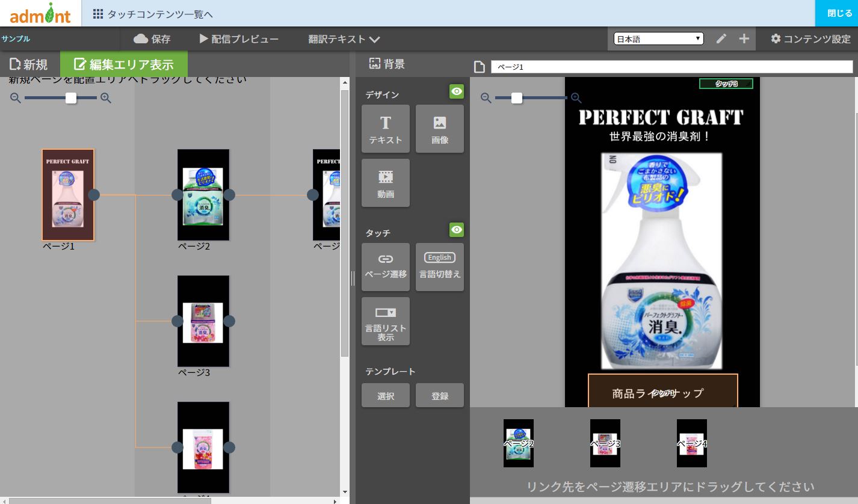Select the 新規 tab
The image size is (858, 504).
[28, 64]
